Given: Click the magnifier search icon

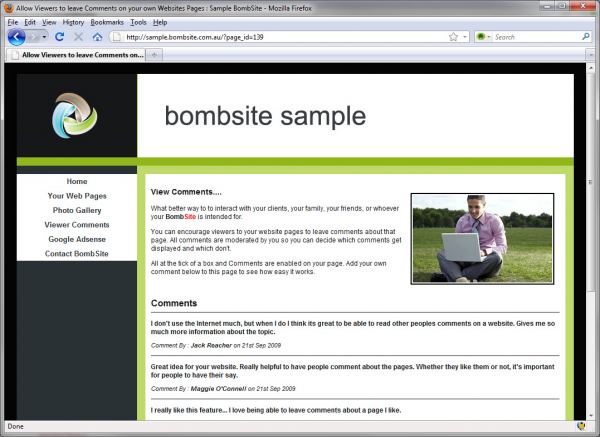Looking at the screenshot, I should coord(585,37).
